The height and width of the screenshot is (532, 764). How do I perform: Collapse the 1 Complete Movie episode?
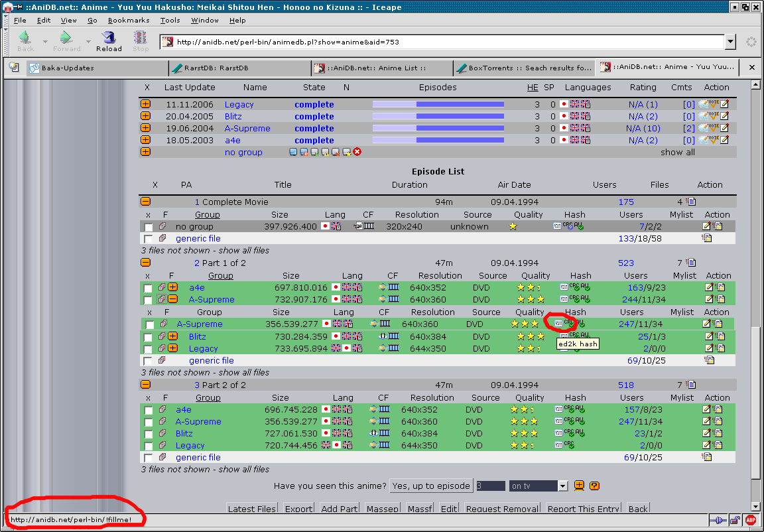pos(145,202)
